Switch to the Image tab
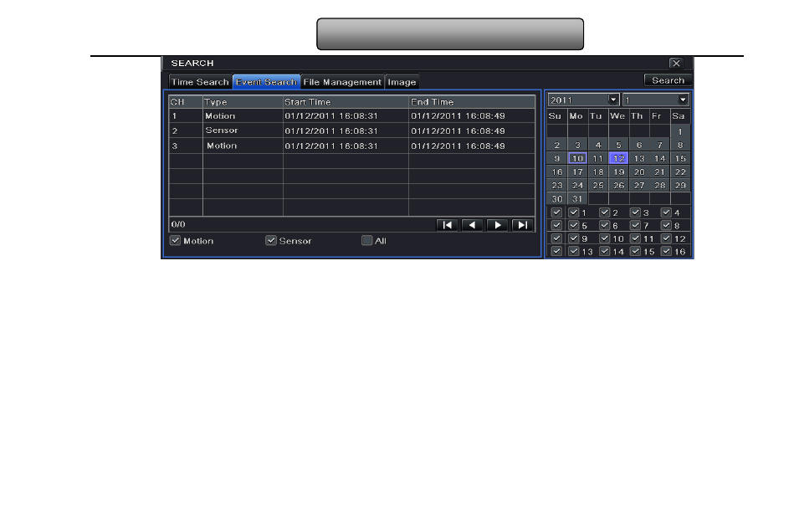 pyautogui.click(x=402, y=82)
